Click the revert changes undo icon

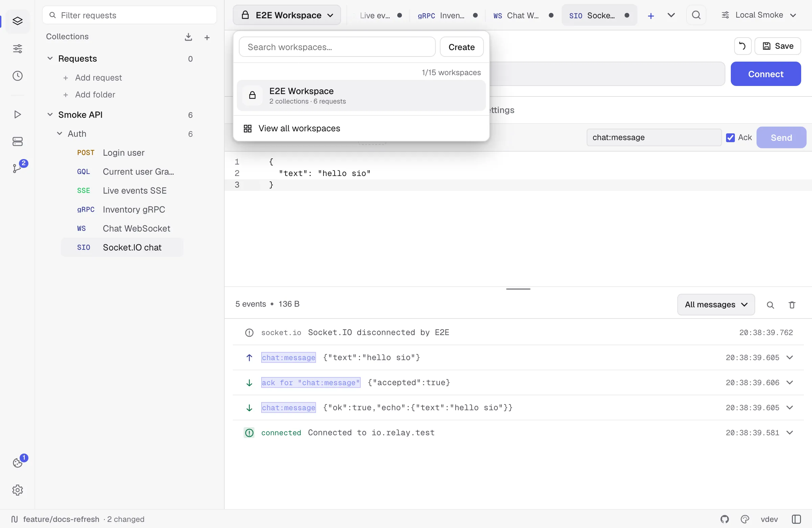click(742, 46)
